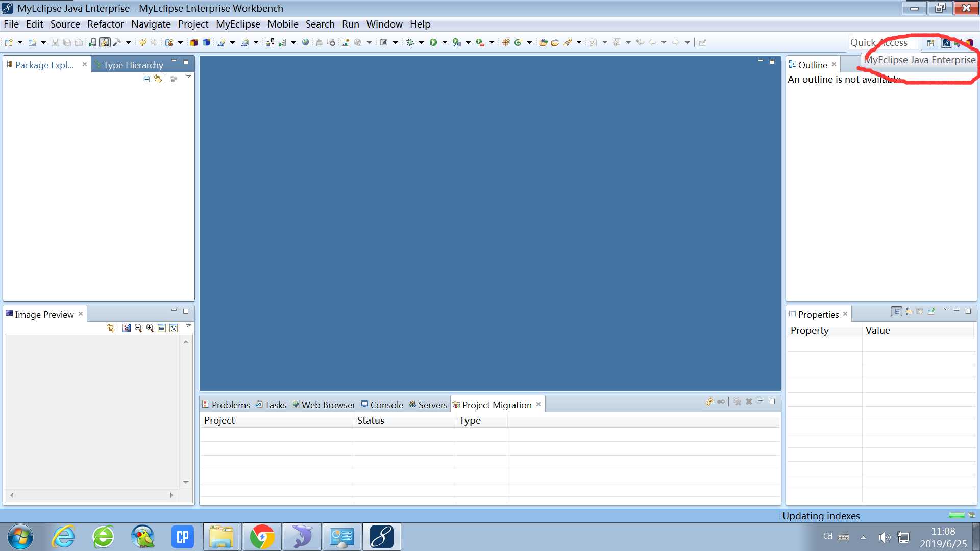
Task: Close the Package Explorer tab
Action: click(x=84, y=64)
